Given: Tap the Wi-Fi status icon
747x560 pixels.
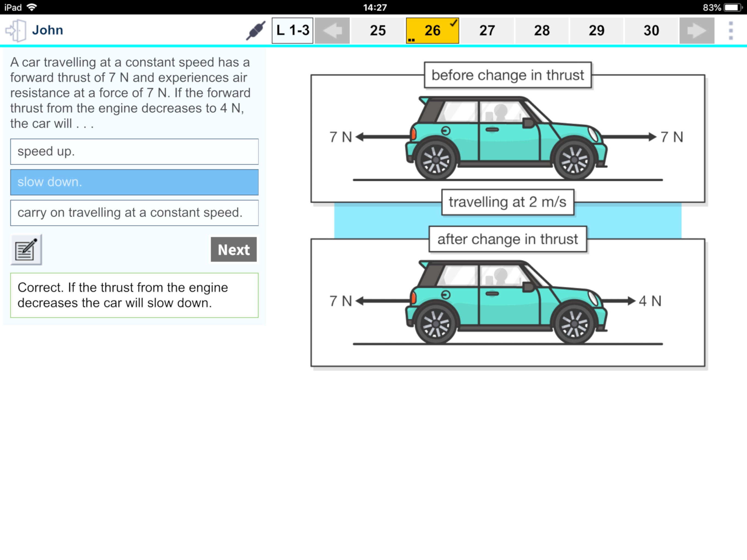Looking at the screenshot, I should pos(32,7).
